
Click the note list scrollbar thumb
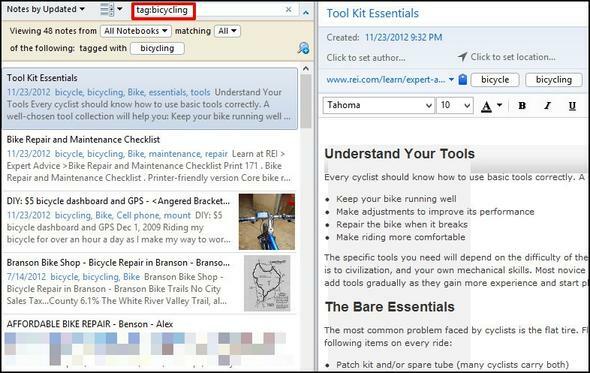pos(306,101)
